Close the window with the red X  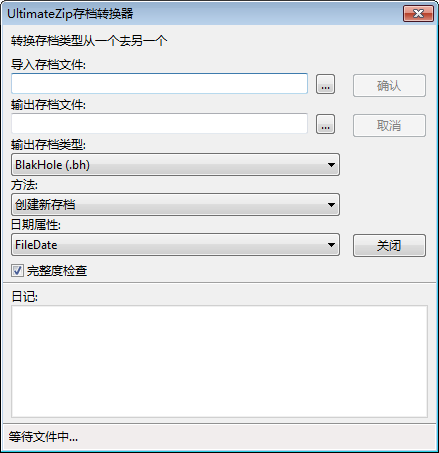tap(418, 14)
